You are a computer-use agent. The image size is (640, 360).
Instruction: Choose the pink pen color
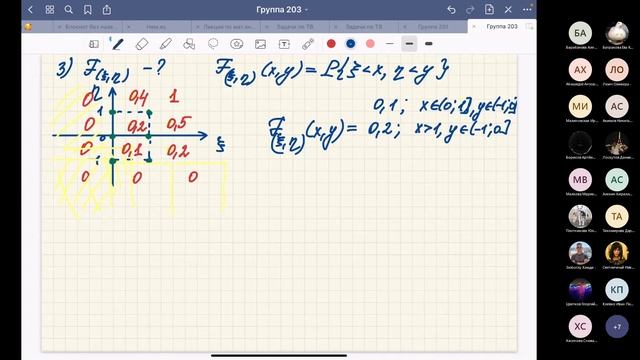click(x=370, y=44)
